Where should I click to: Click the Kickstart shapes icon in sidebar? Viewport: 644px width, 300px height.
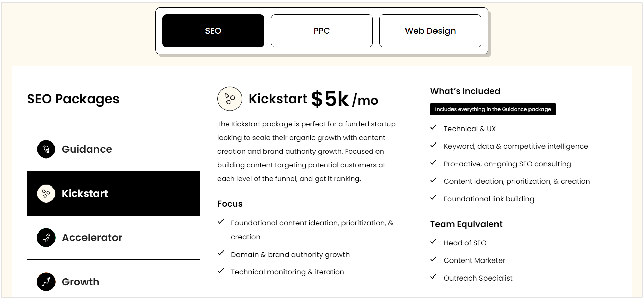click(46, 194)
